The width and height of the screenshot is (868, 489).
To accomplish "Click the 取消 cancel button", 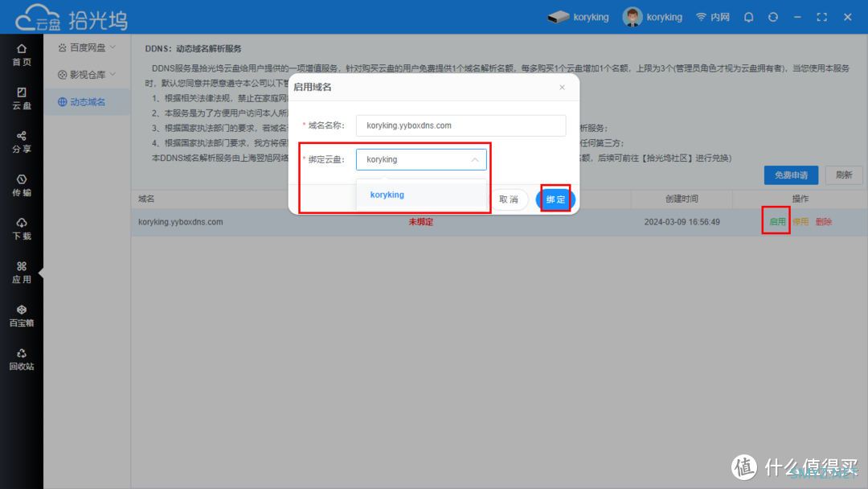I will click(x=509, y=199).
